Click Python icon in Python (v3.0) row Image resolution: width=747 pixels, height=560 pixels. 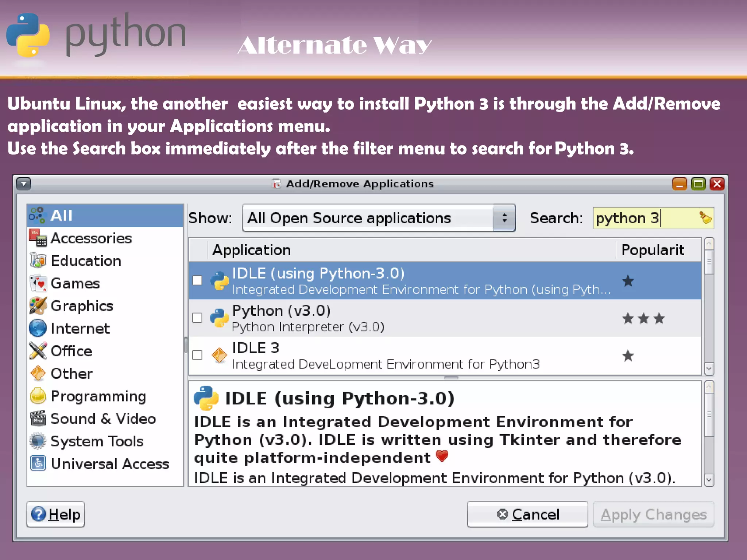(x=219, y=318)
